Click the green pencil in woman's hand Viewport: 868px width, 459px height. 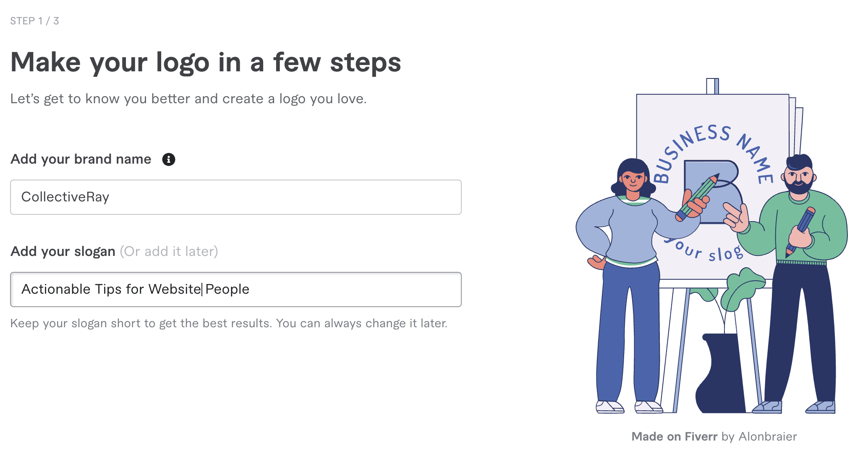coord(698,197)
